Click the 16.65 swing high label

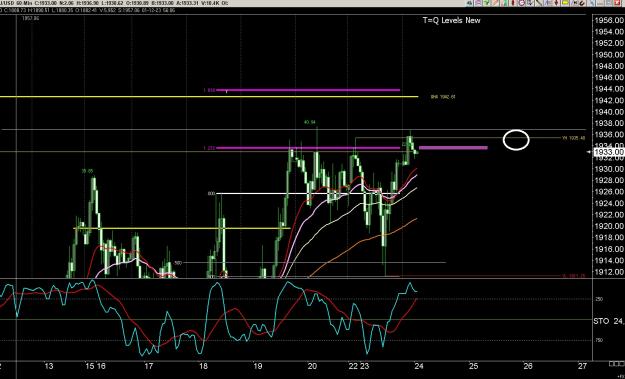tap(87, 171)
